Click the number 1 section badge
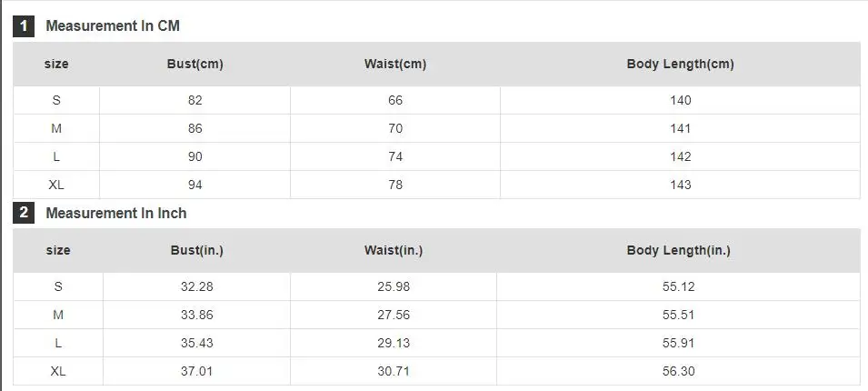Viewport: 868px width, 391px height. (x=24, y=26)
